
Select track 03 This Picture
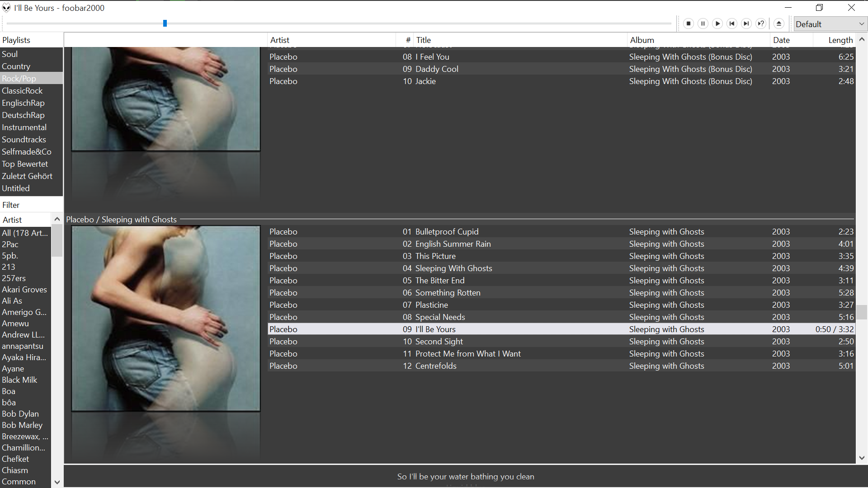tap(561, 256)
